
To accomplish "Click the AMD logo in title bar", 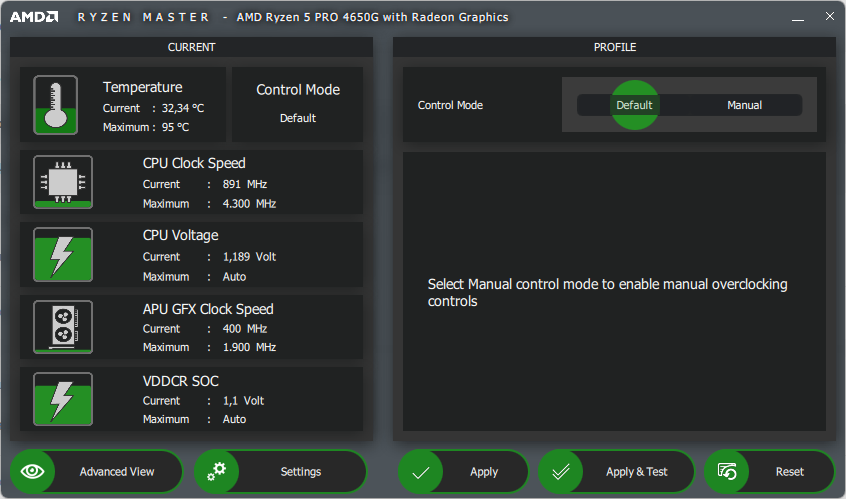I will 34,17.
